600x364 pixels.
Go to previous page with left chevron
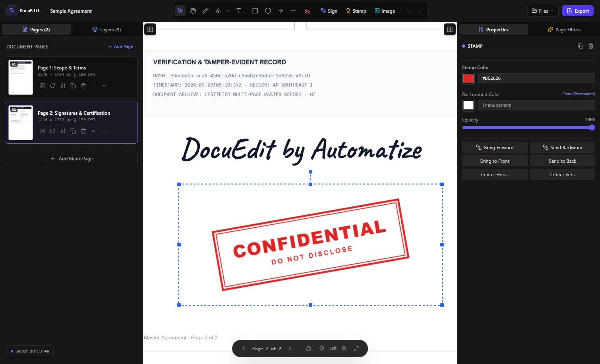pos(244,349)
